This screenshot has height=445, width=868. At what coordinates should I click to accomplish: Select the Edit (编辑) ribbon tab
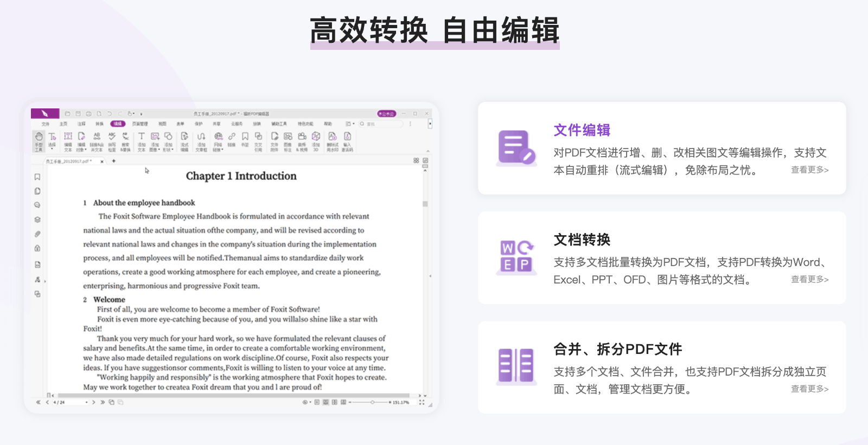[x=118, y=124]
